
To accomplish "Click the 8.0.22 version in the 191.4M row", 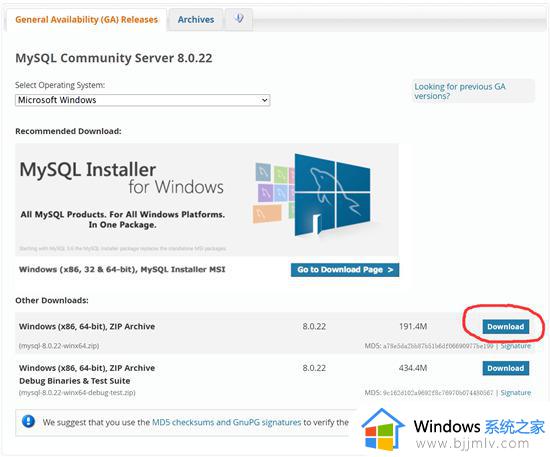I will click(314, 327).
